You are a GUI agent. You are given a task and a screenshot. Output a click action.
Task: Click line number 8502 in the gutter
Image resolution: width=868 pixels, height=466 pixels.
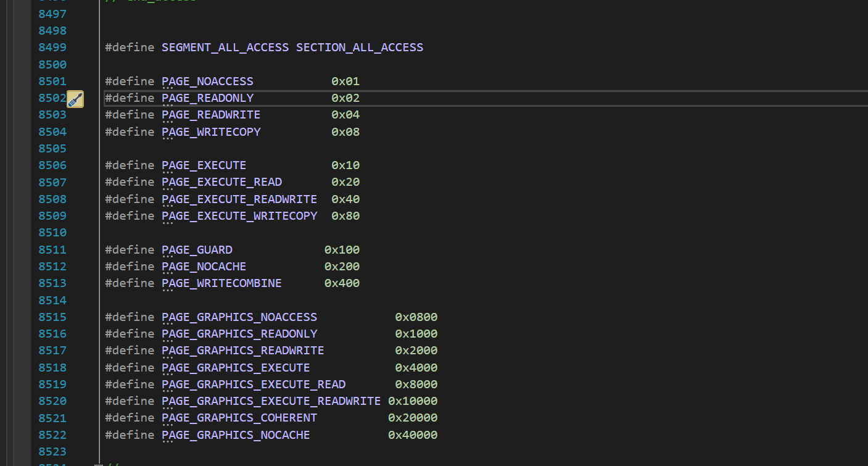click(52, 98)
